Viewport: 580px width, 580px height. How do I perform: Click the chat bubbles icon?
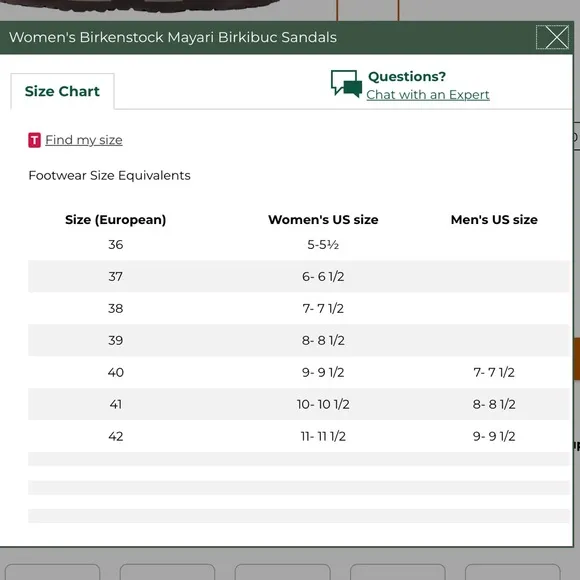(x=346, y=84)
